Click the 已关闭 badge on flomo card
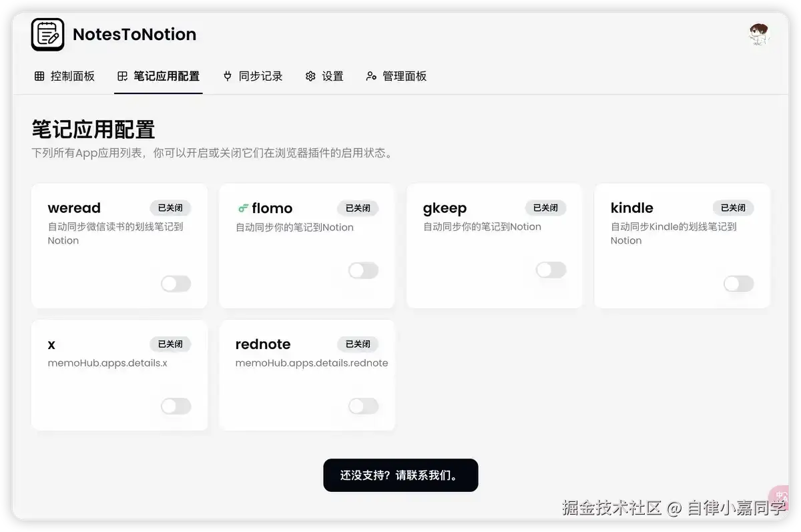This screenshot has height=532, width=801. click(x=358, y=208)
